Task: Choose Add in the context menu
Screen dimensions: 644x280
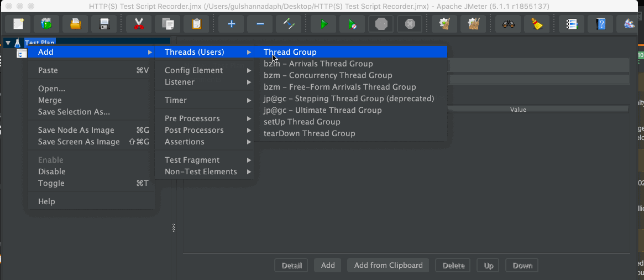Action: [x=91, y=52]
